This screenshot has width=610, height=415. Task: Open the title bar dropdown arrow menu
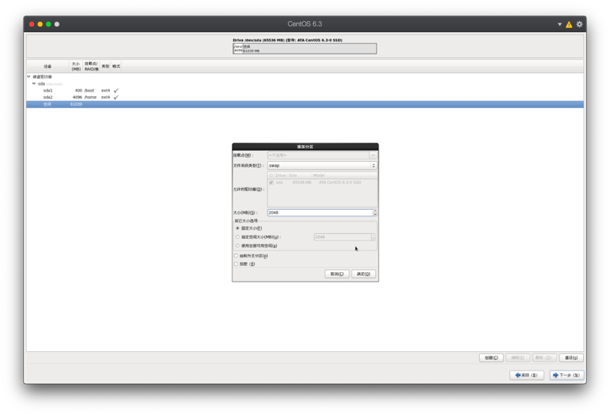click(x=559, y=24)
